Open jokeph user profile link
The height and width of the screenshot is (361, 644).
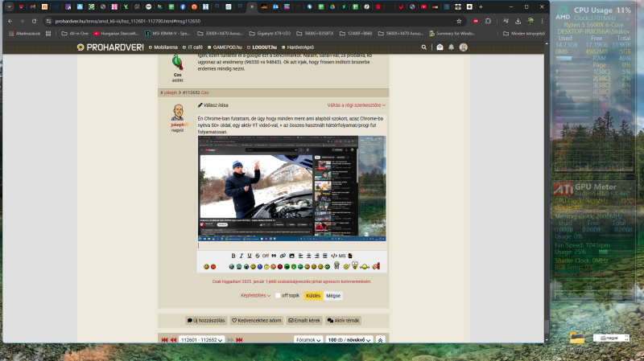point(177,125)
